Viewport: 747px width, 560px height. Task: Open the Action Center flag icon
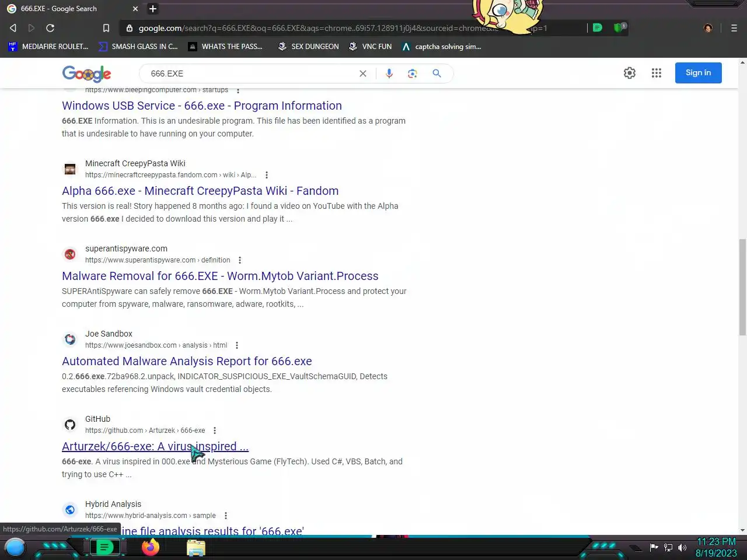click(654, 547)
